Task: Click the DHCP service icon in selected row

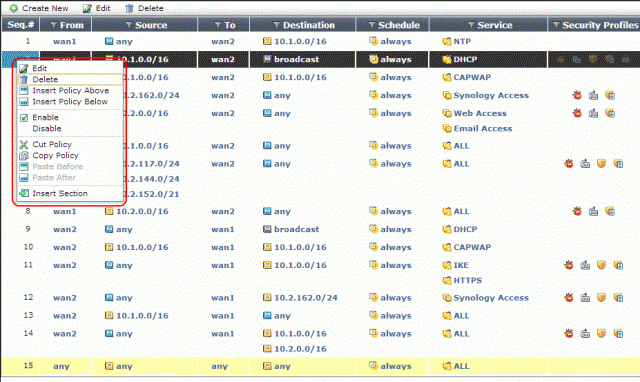Action: (x=447, y=59)
